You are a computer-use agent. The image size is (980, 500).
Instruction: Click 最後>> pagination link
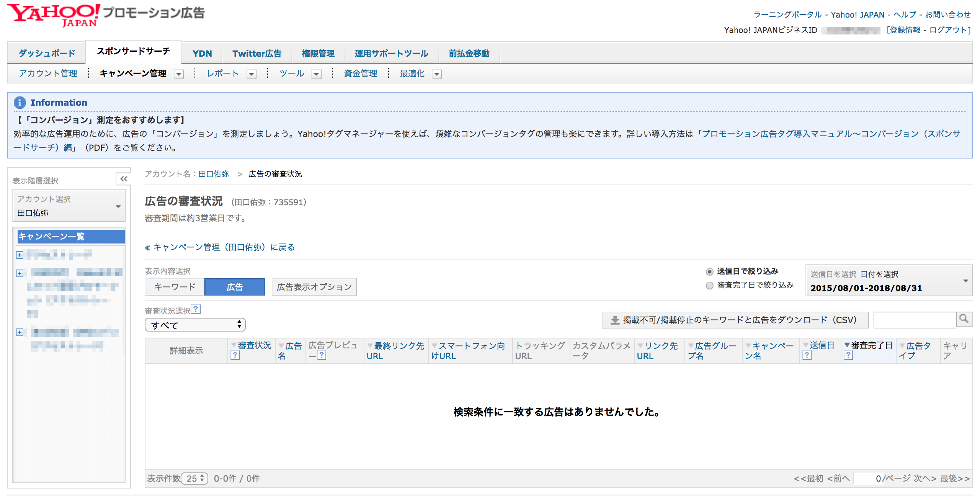pyautogui.click(x=955, y=479)
